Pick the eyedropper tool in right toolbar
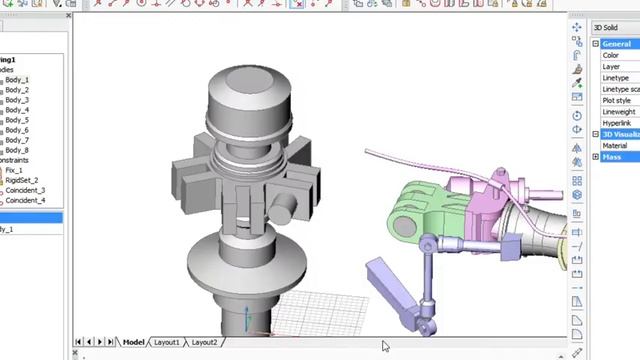Image resolution: width=640 pixels, height=360 pixels. click(577, 83)
